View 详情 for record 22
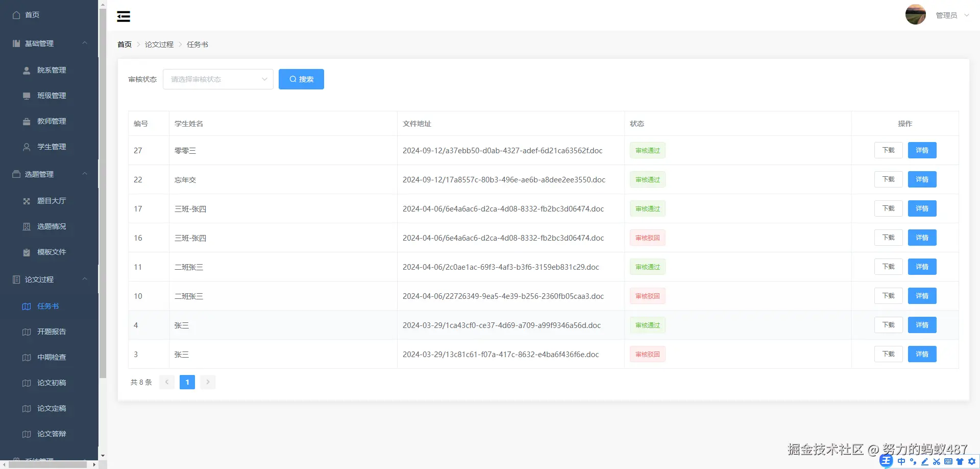Image resolution: width=980 pixels, height=469 pixels. tap(922, 179)
